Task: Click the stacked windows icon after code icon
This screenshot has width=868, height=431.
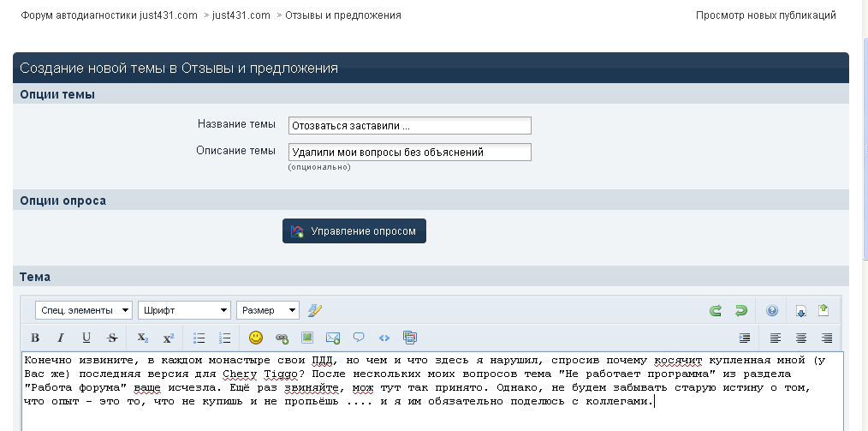Action: (x=410, y=338)
